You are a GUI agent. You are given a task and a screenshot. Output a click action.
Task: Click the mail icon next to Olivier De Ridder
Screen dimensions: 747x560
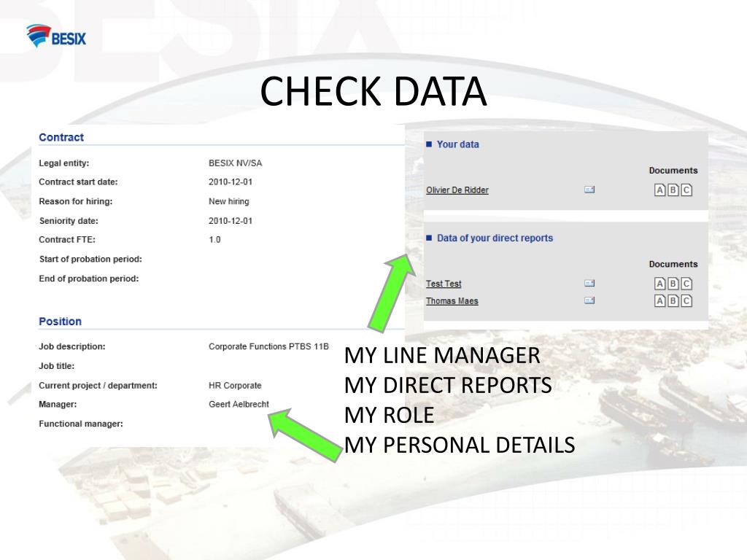pos(589,190)
